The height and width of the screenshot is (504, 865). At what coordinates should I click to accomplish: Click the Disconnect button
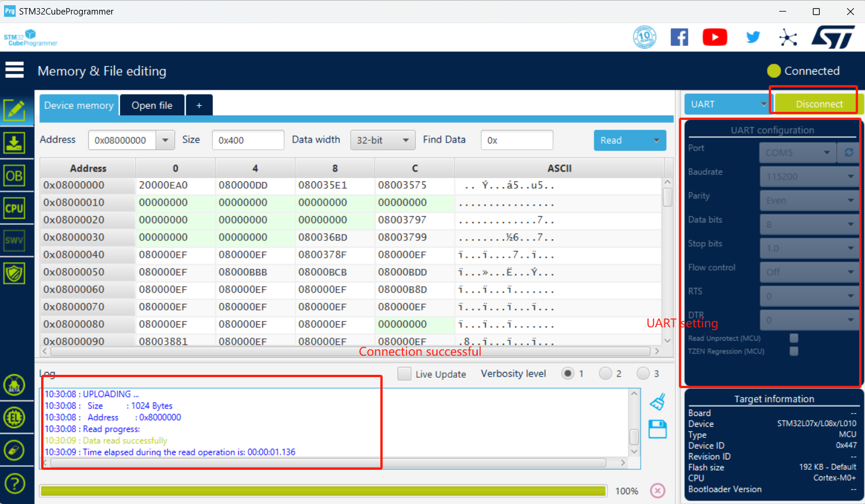[x=819, y=104]
